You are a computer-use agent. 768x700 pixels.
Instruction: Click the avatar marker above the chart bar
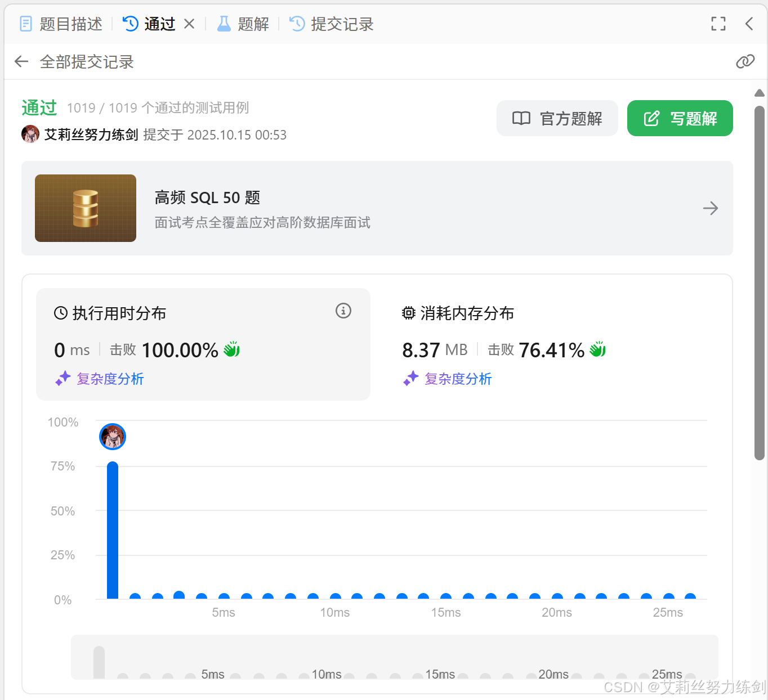click(113, 437)
